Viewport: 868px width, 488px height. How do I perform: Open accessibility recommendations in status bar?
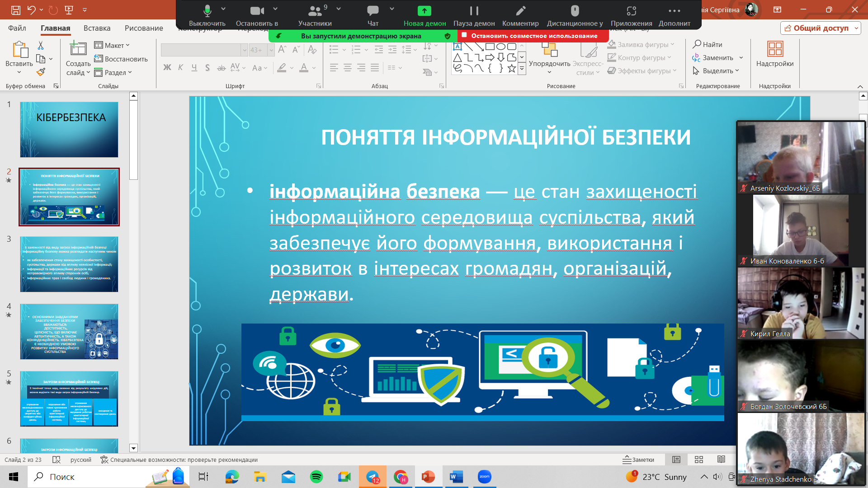click(179, 460)
